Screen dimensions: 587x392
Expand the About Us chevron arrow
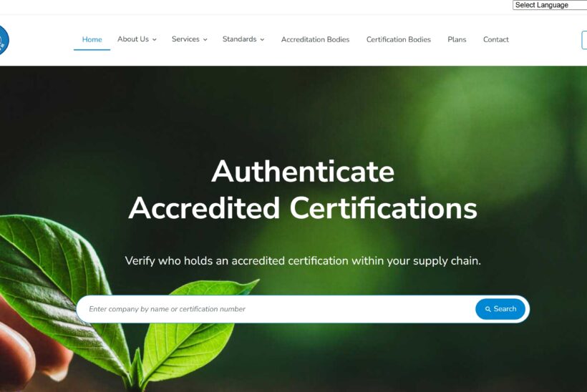pos(154,39)
